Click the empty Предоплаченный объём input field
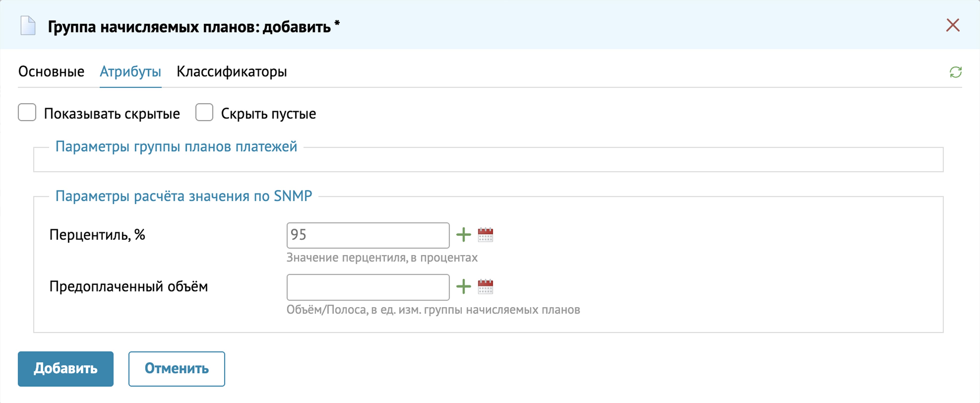Viewport: 980px width, 403px height. [367, 287]
